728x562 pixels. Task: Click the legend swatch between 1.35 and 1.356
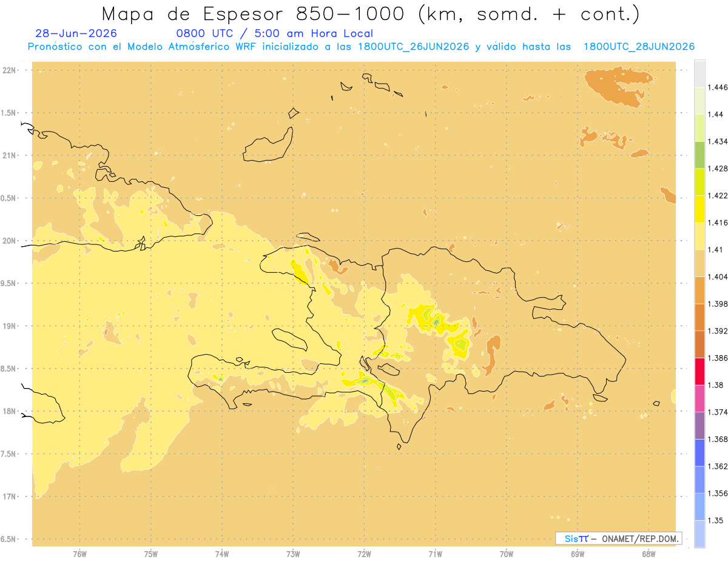(x=699, y=506)
